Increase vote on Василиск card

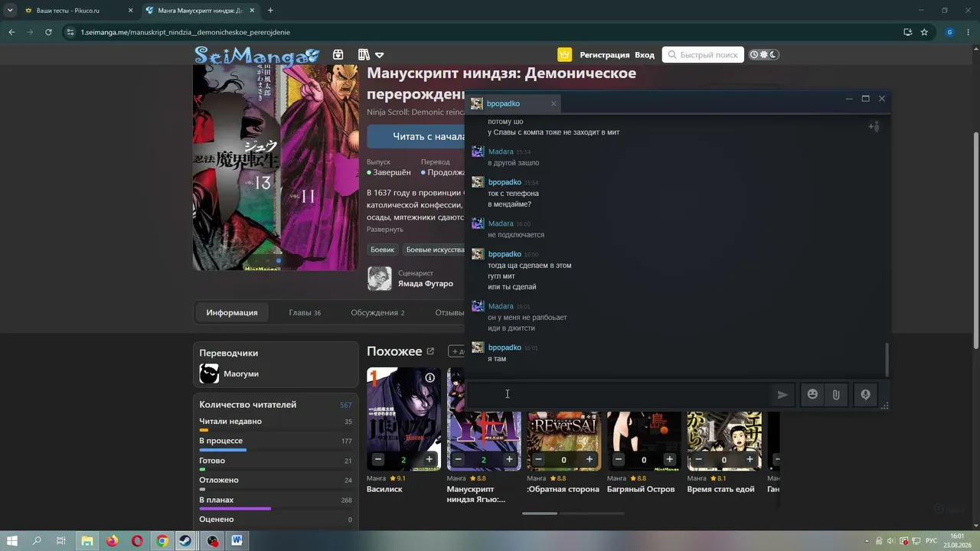[x=430, y=460]
